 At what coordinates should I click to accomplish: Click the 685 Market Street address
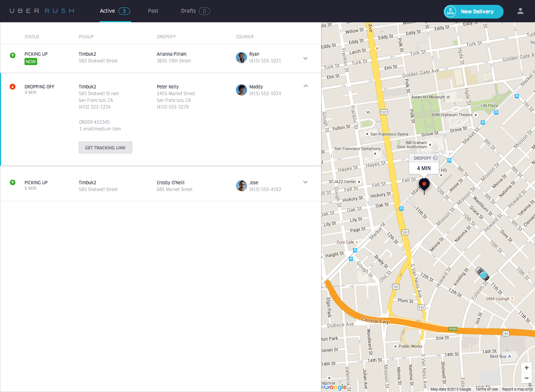[175, 189]
